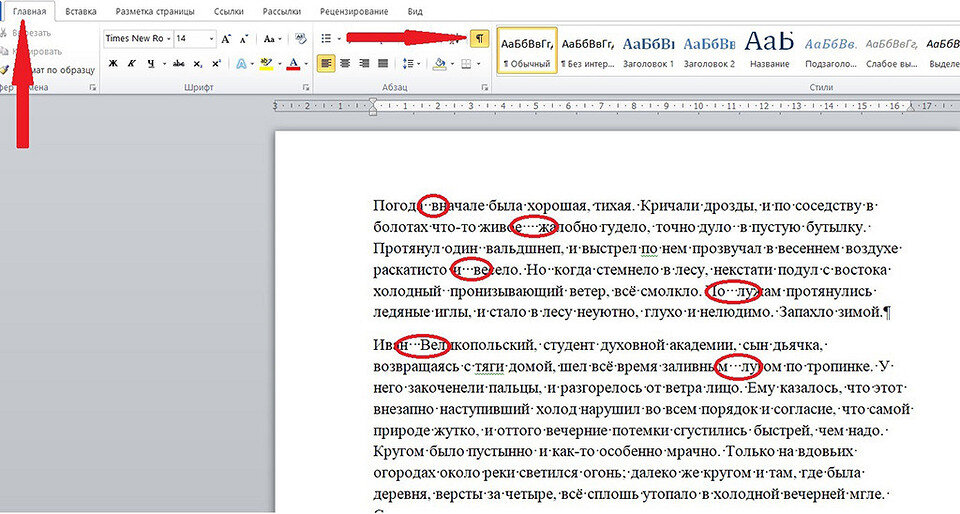Click the Format Painter (Формат по образцу) brush icon
This screenshot has width=960, height=514.
[5, 70]
